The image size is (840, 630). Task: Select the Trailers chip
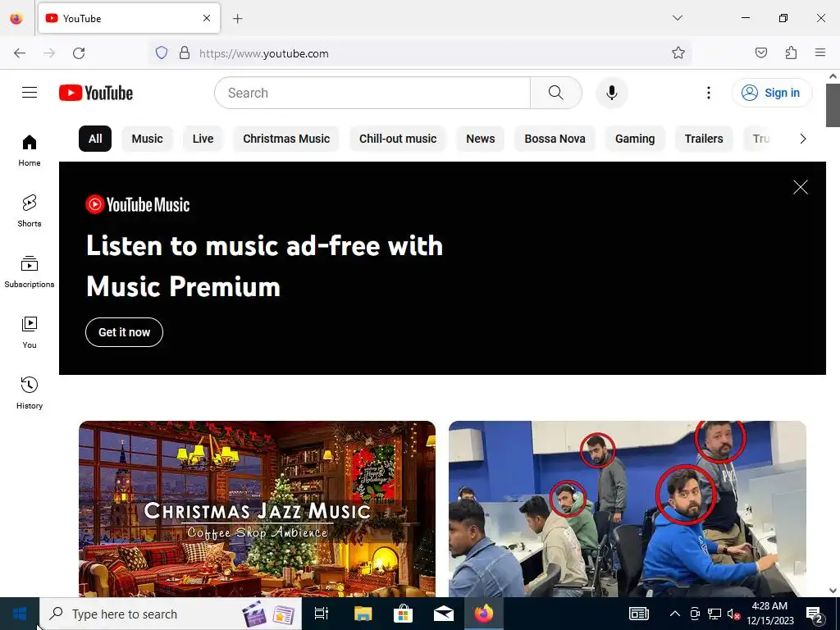coord(704,139)
